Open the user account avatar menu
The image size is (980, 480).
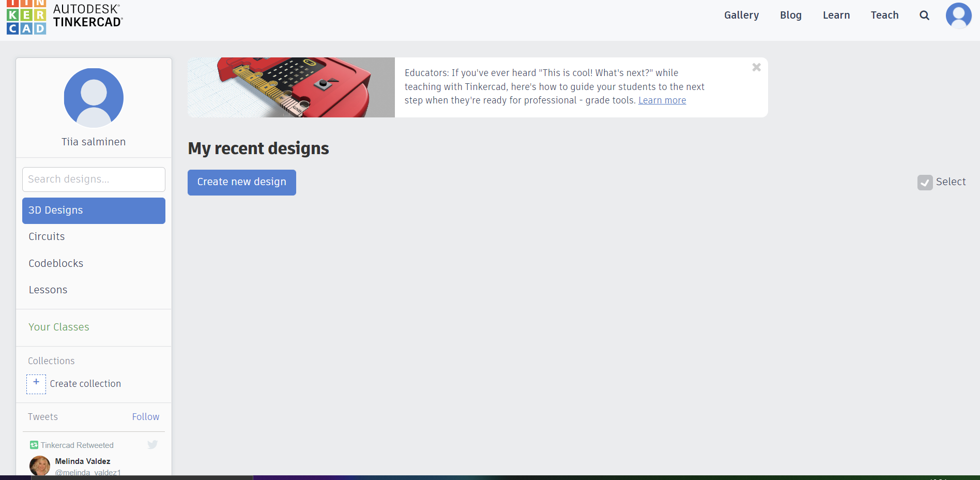pyautogui.click(x=958, y=16)
